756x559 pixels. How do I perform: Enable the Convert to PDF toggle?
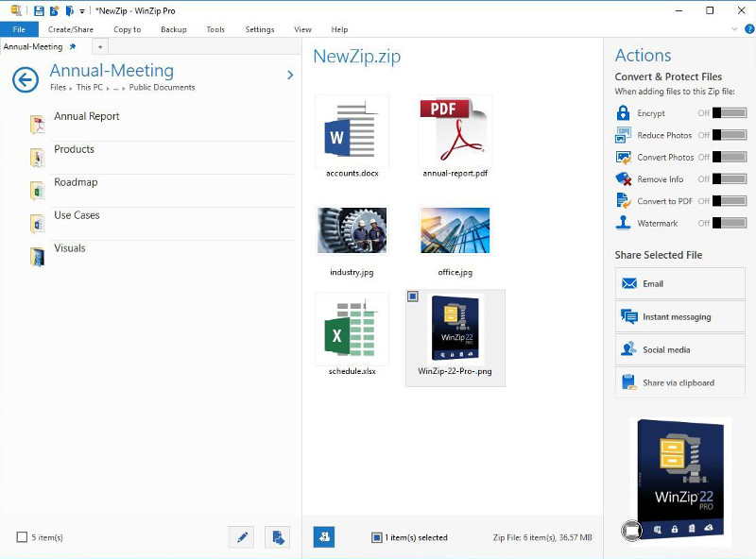[730, 201]
